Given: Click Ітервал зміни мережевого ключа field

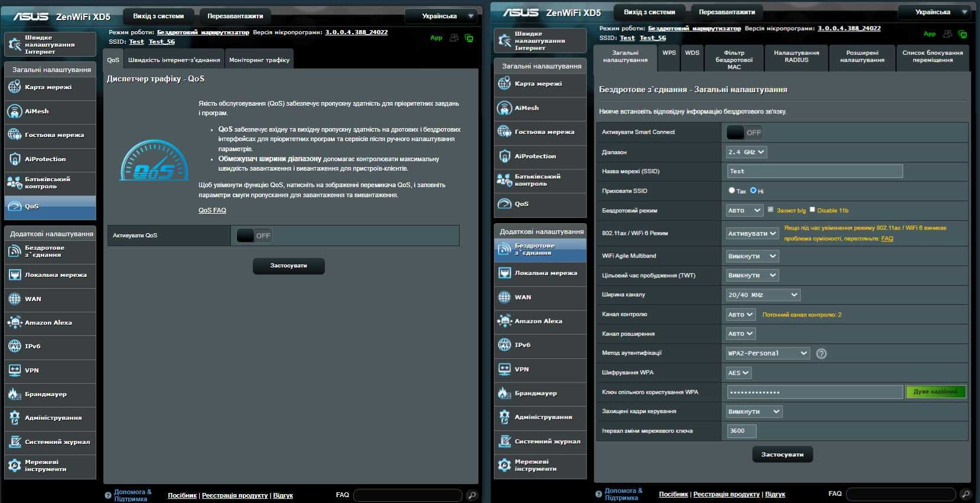Looking at the screenshot, I should coord(742,431).
